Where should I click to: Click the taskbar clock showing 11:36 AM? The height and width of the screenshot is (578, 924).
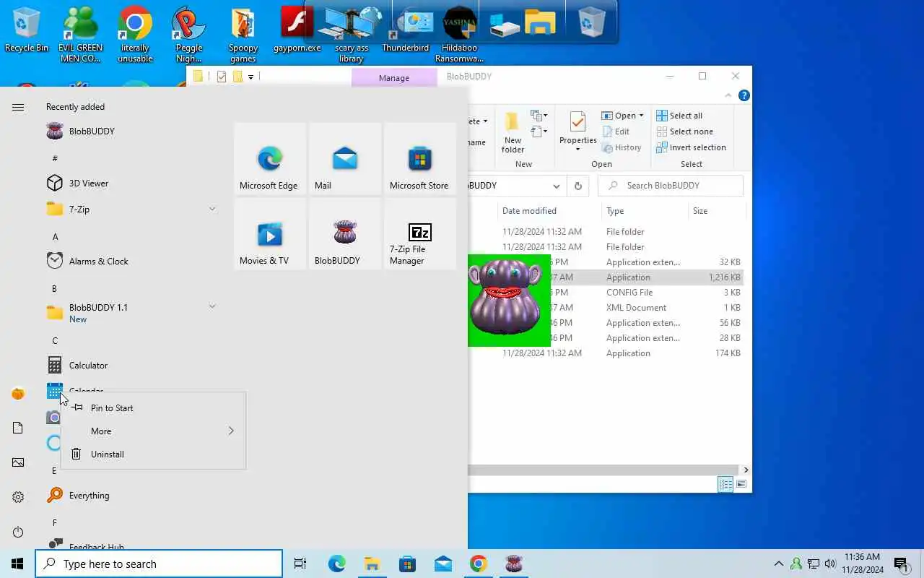[862, 564]
